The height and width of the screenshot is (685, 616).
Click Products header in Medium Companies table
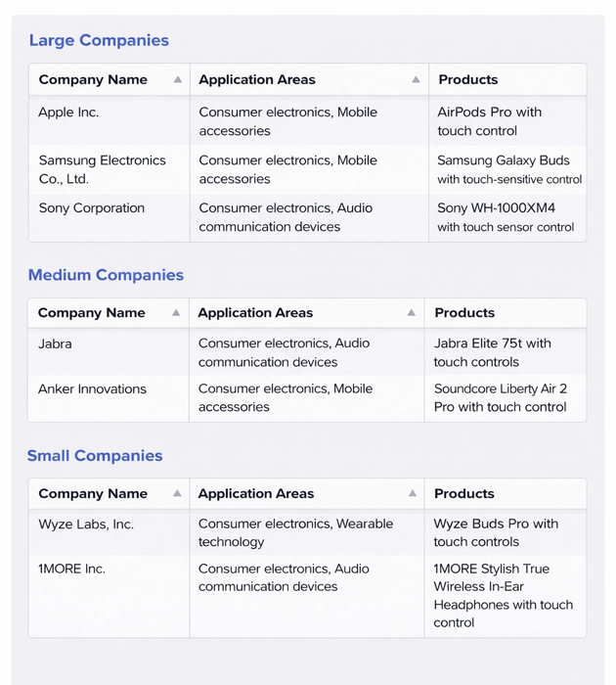pyautogui.click(x=464, y=313)
